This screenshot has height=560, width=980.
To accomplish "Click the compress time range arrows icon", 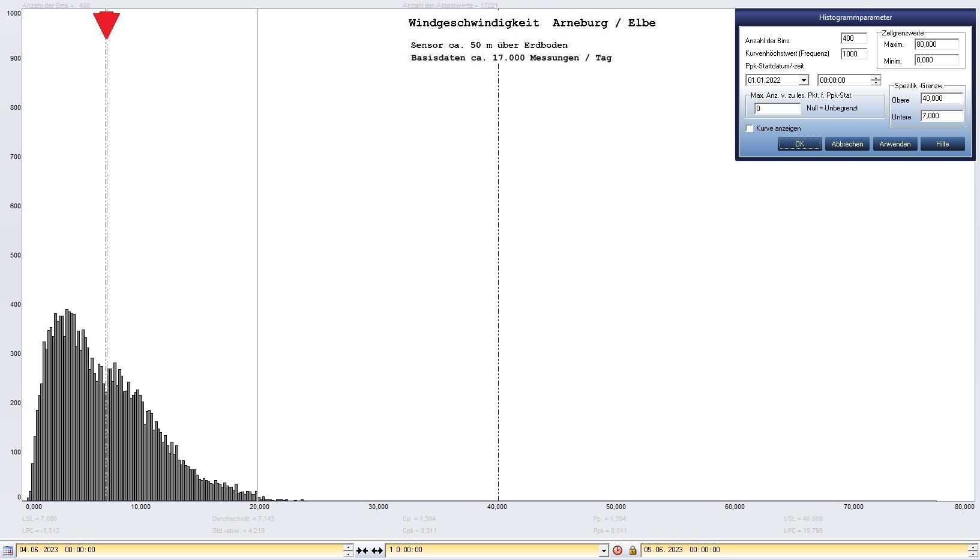I will (362, 550).
